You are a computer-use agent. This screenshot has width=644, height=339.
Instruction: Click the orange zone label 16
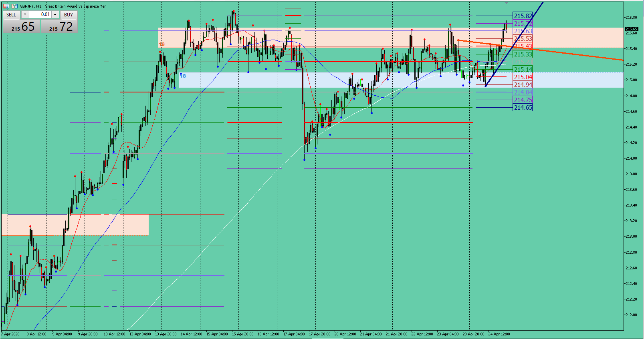(x=162, y=44)
